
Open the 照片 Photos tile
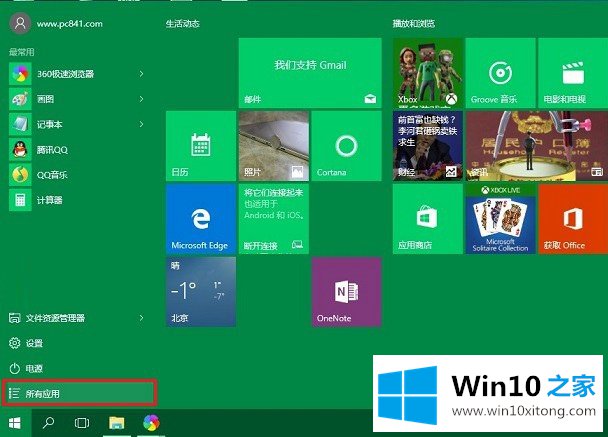pos(274,146)
